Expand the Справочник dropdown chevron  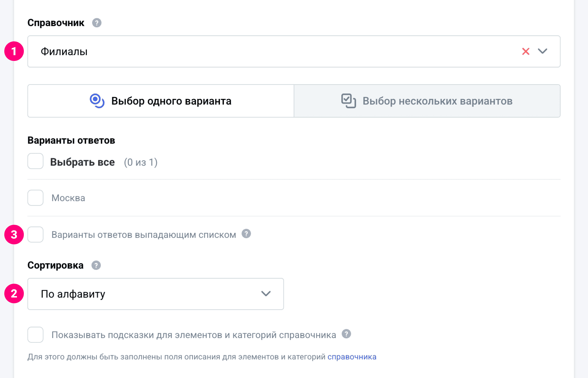[542, 51]
